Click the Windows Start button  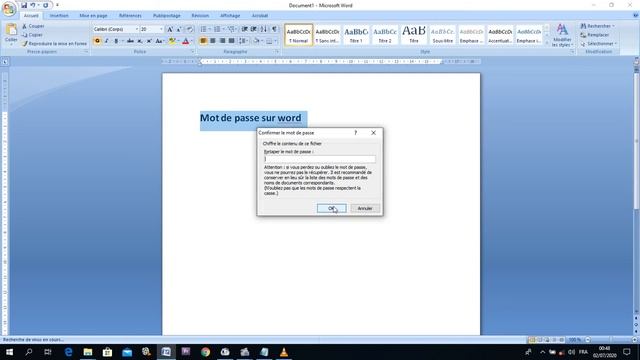9,352
